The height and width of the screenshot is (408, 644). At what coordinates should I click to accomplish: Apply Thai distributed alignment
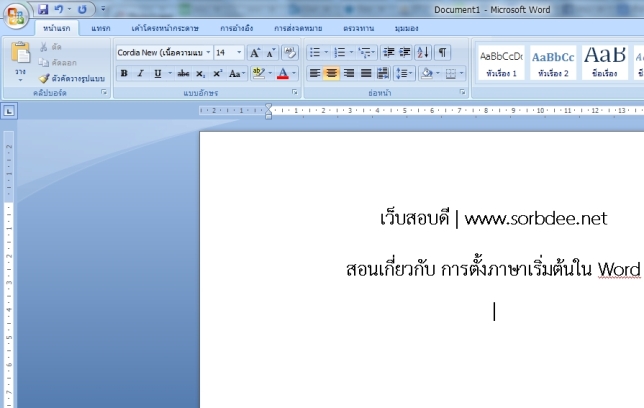pyautogui.click(x=382, y=74)
